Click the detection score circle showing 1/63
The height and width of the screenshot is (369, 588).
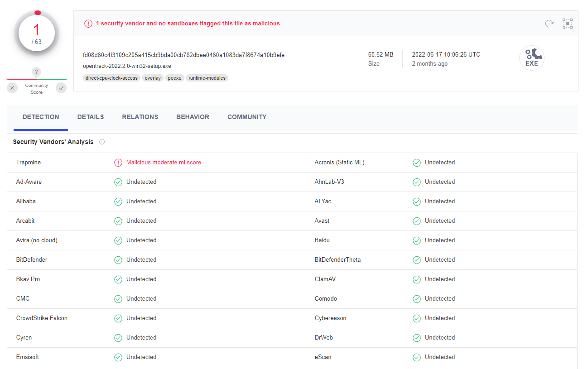pyautogui.click(x=36, y=33)
